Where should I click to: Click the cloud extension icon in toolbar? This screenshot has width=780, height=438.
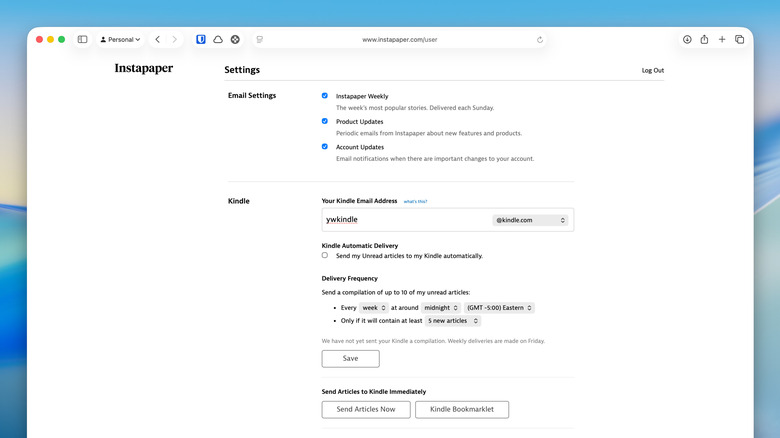[x=218, y=40]
